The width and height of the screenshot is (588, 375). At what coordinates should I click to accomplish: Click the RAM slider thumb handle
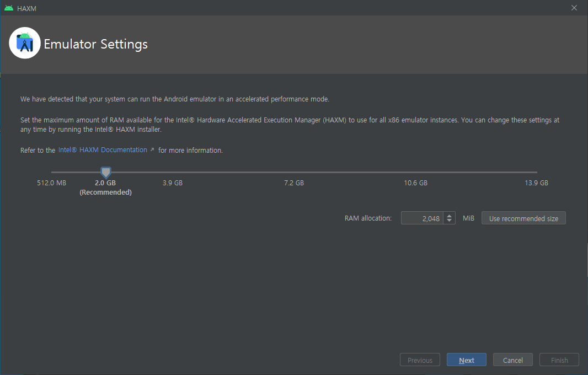click(106, 172)
